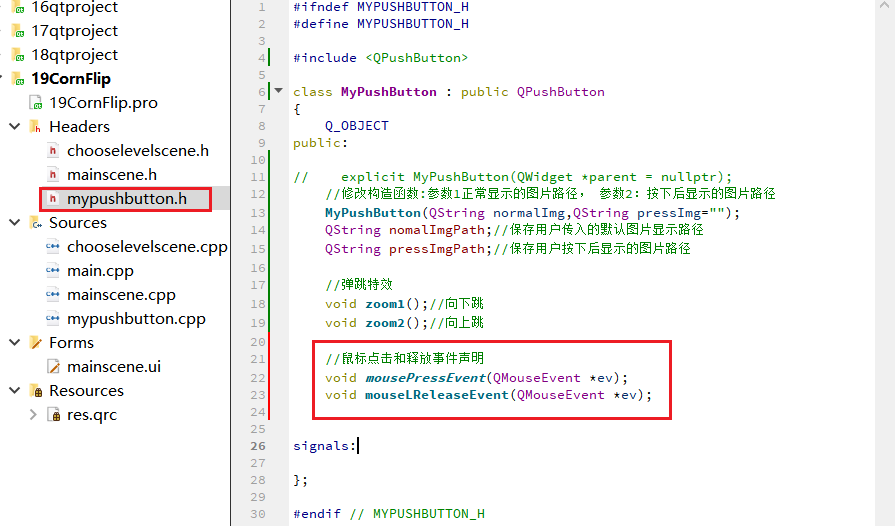
Task: Collapse the Sources folder
Action: 15,222
